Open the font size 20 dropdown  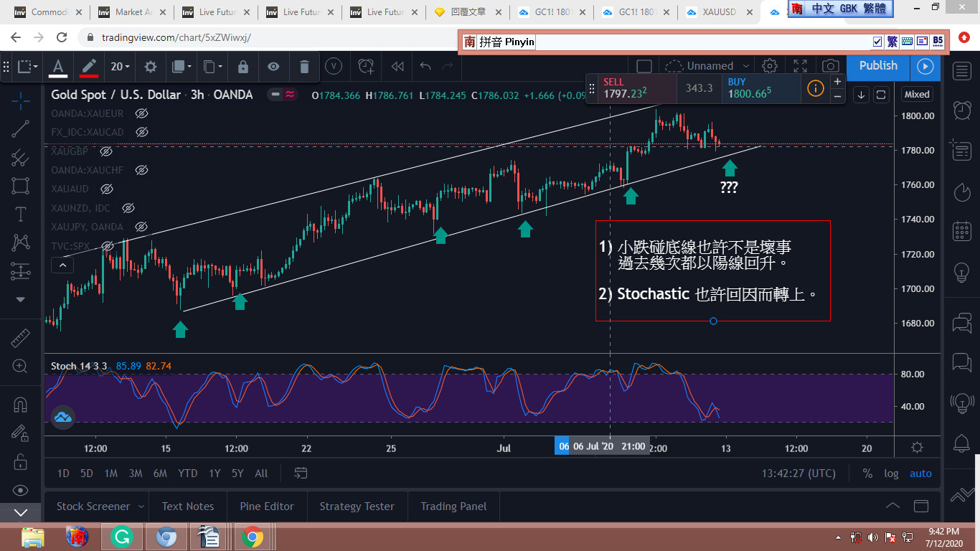point(120,67)
